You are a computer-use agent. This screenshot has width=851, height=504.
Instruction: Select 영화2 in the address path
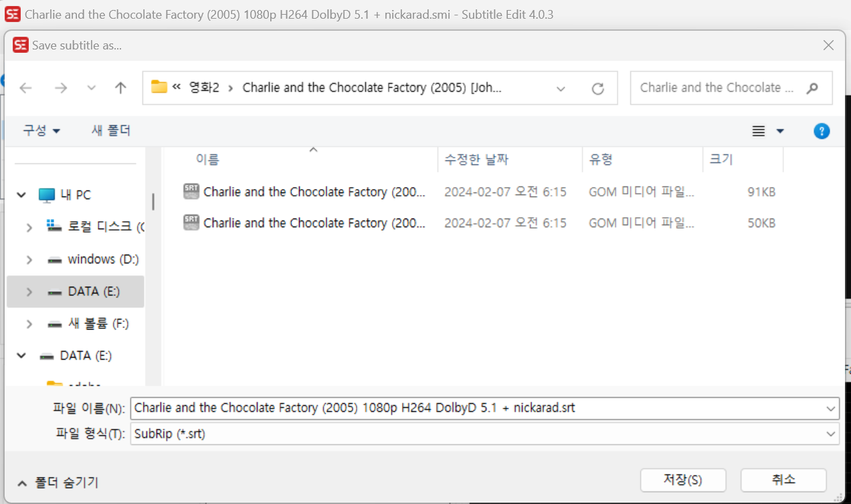(x=204, y=88)
